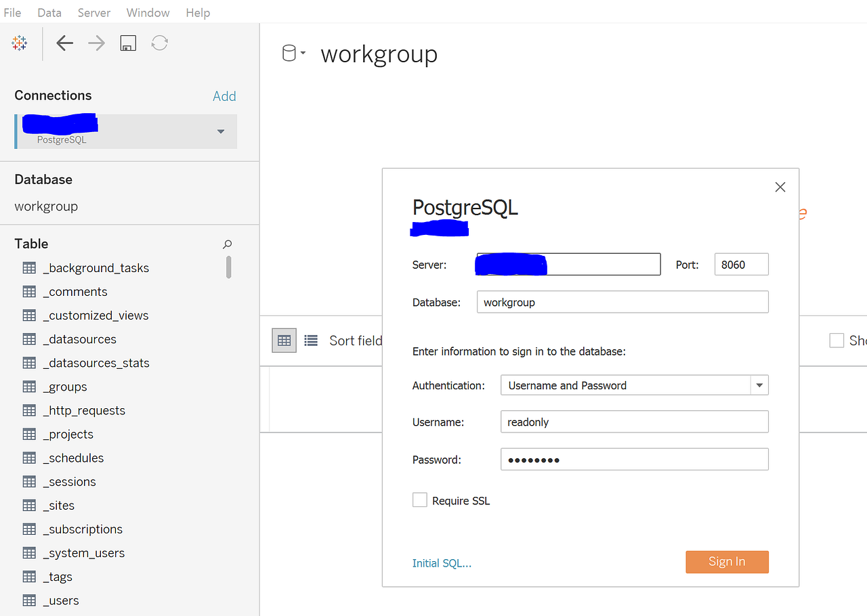Screen dimensions: 867x616
Task: Open table search with the magnifier icon
Action: (x=227, y=244)
